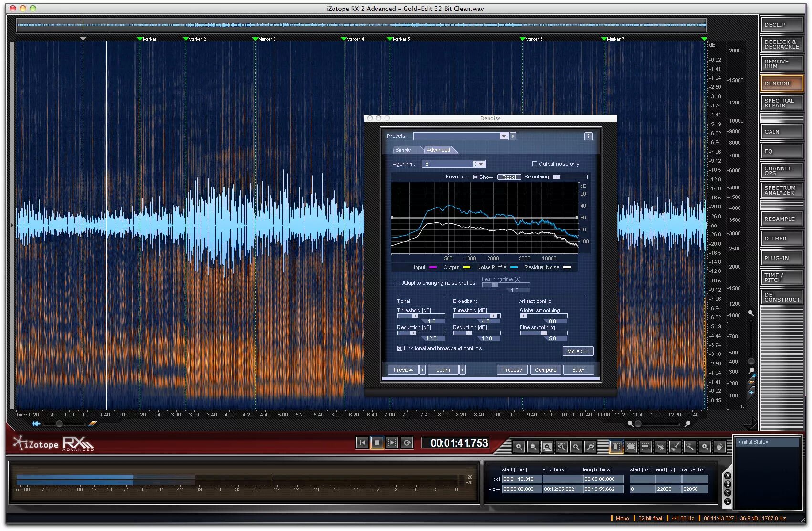The image size is (812, 531).
Task: Expand options with More >>> button
Action: click(578, 351)
